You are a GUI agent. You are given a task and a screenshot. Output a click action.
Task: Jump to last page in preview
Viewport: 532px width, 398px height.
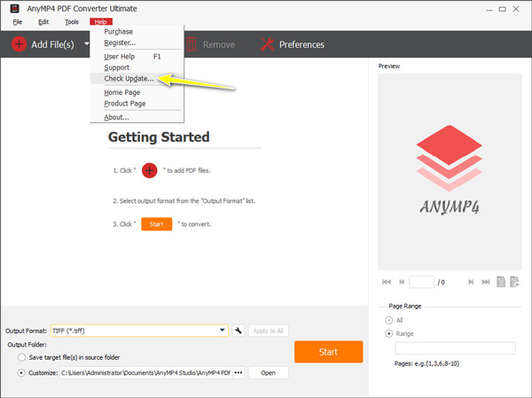coord(486,282)
